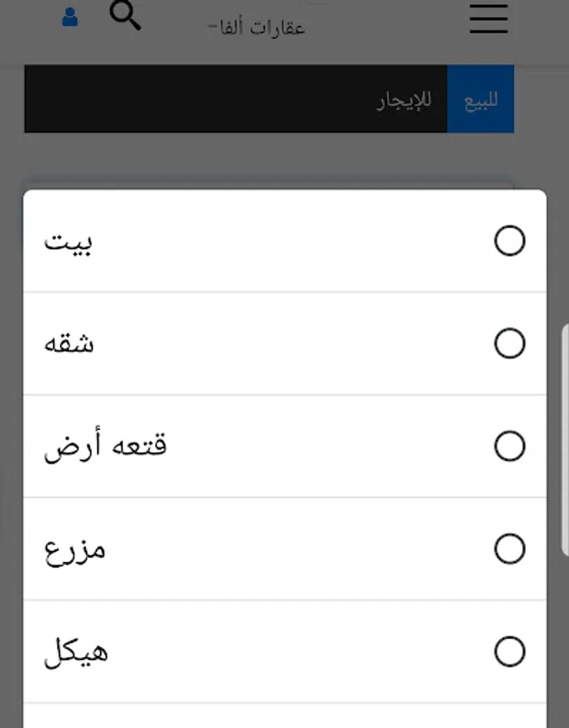Image resolution: width=569 pixels, height=728 pixels.
Task: Choose the هيكل option label
Action: (76, 652)
